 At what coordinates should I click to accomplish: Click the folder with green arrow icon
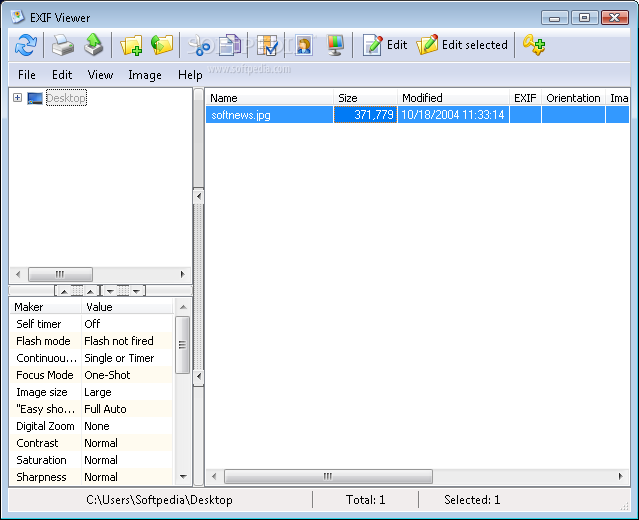[x=162, y=44]
